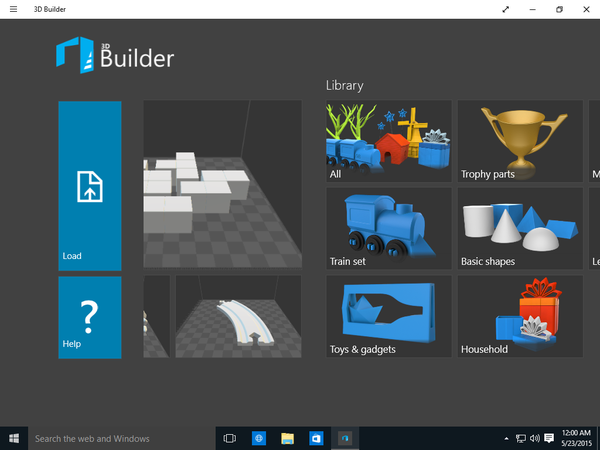Open the recent white blocks model thumbnail
This screenshot has height=450, width=600.
223,184
